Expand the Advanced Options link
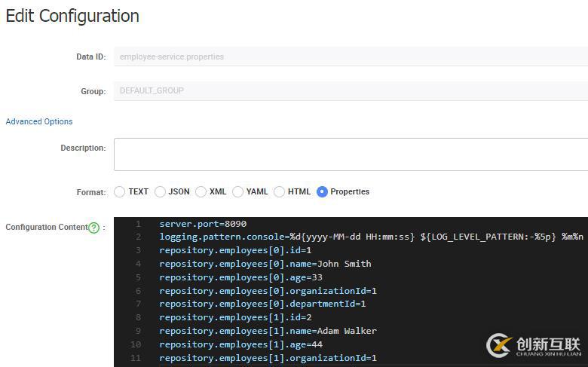The height and width of the screenshot is (367, 588). click(39, 121)
